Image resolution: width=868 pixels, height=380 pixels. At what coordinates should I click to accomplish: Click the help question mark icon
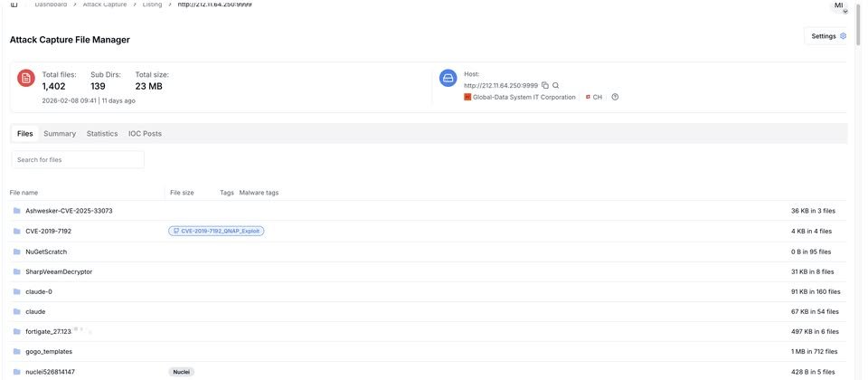point(615,97)
